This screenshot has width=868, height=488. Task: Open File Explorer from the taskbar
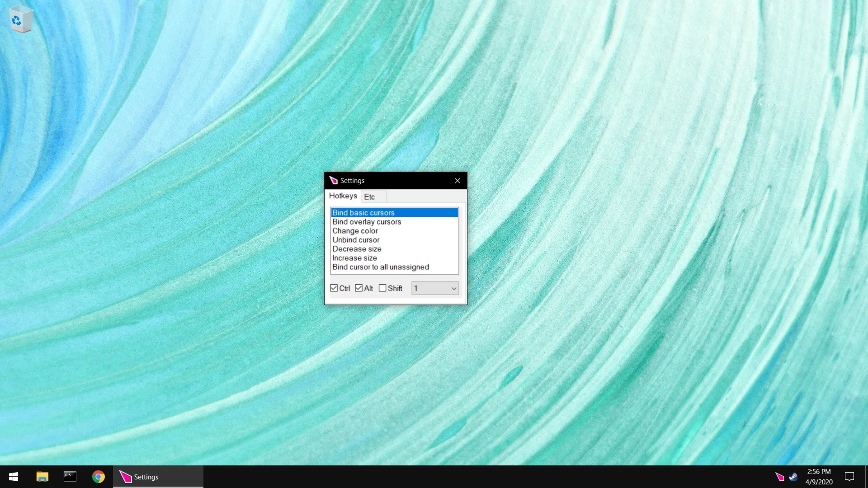[x=42, y=477]
